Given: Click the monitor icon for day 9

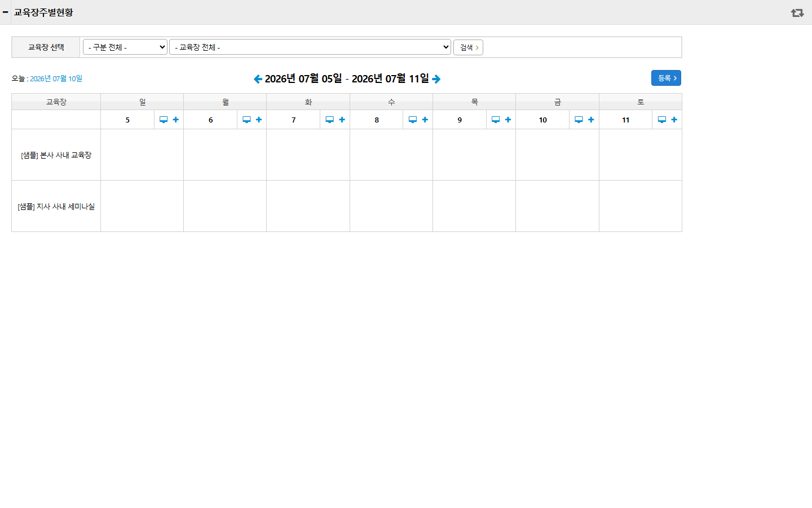Looking at the screenshot, I should pos(496,120).
